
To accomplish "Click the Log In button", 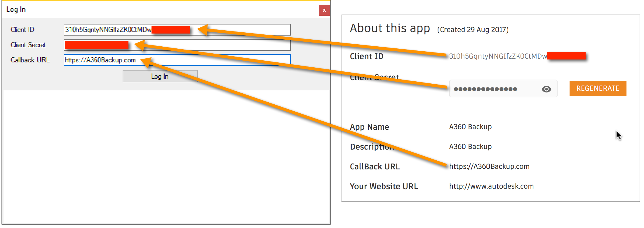I will (160, 76).
